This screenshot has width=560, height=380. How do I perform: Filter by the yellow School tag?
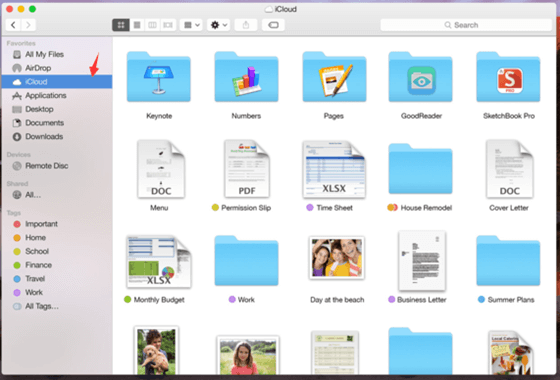point(57,251)
